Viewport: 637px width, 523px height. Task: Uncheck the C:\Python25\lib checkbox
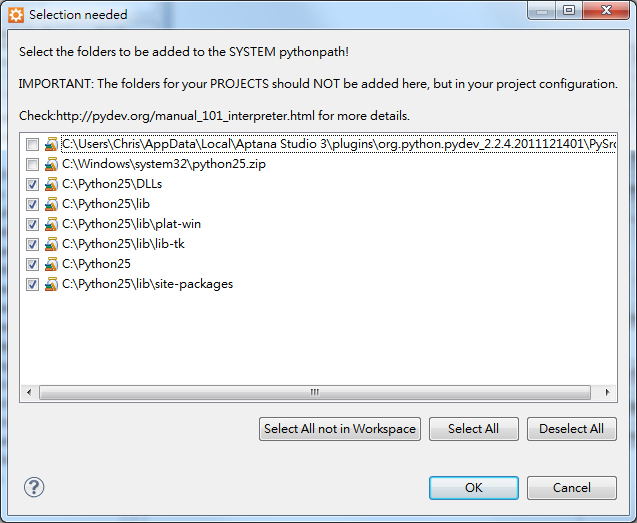pyautogui.click(x=32, y=204)
